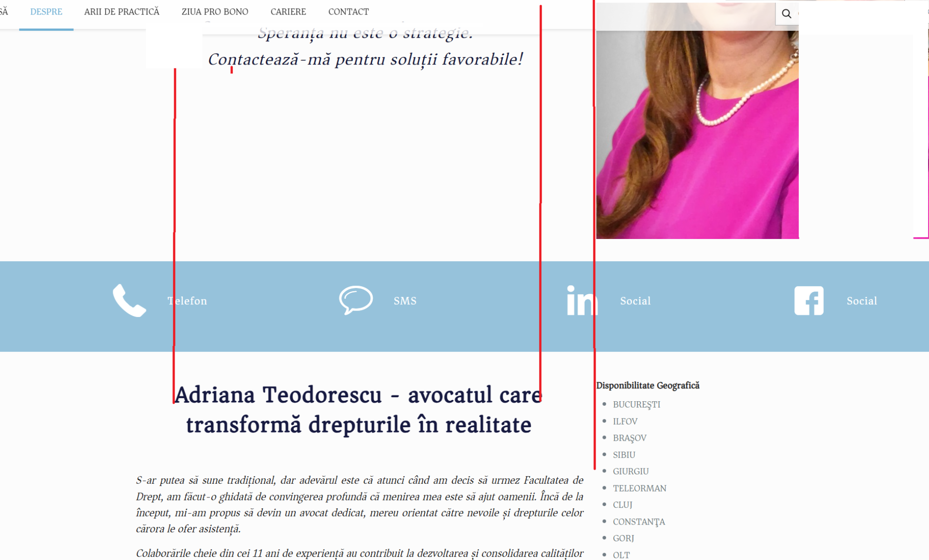This screenshot has width=929, height=560.
Task: Click the Telefon label
Action: (187, 301)
